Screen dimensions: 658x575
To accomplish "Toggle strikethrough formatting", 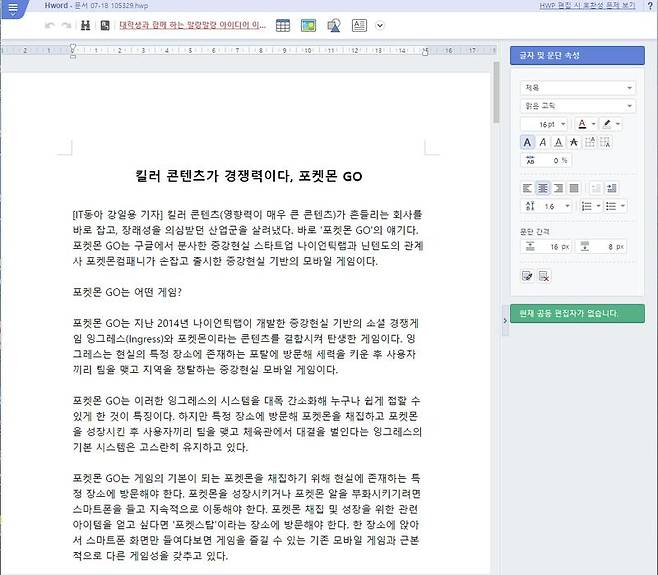I will tap(574, 143).
